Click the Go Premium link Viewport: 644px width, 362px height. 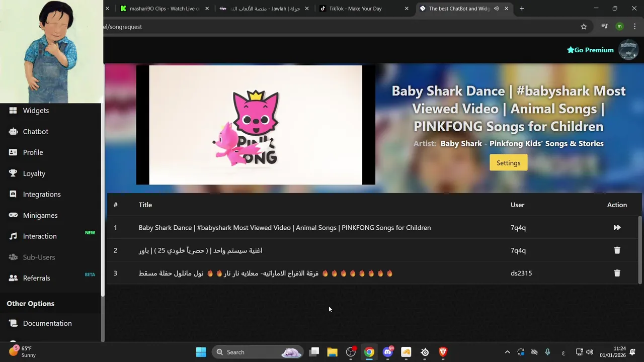pos(590,50)
